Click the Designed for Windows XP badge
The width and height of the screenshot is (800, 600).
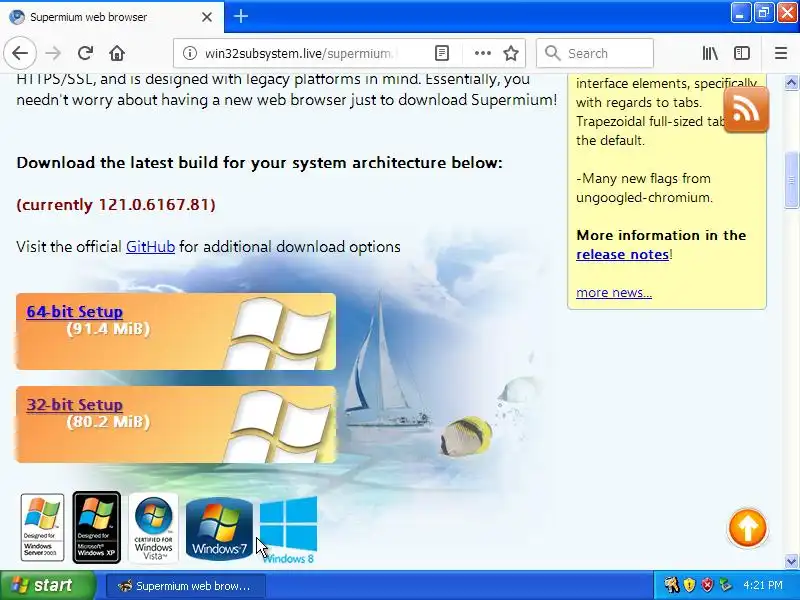[96, 527]
